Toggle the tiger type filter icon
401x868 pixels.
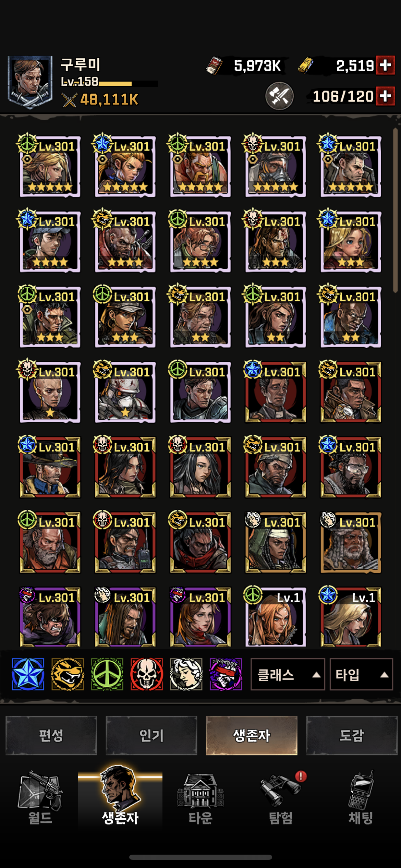[68, 674]
